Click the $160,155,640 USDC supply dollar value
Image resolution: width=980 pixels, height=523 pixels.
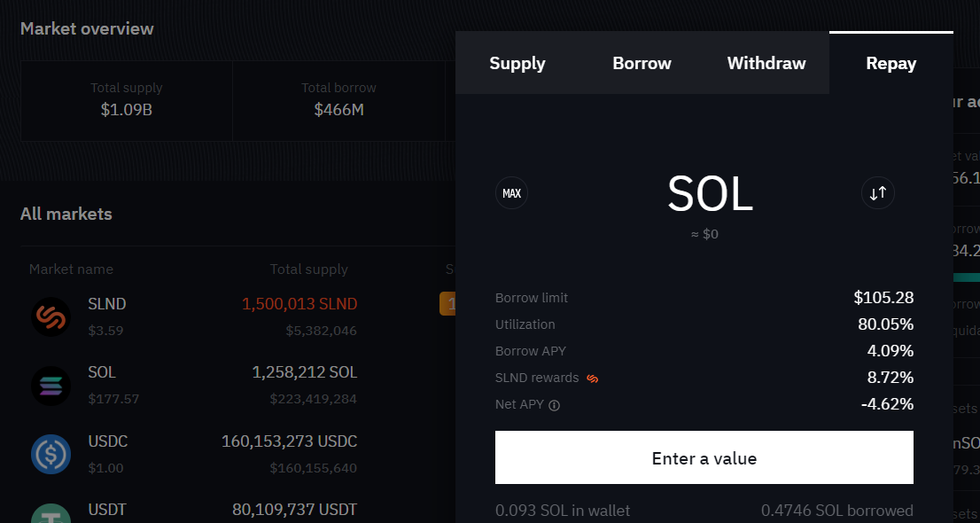tap(313, 468)
